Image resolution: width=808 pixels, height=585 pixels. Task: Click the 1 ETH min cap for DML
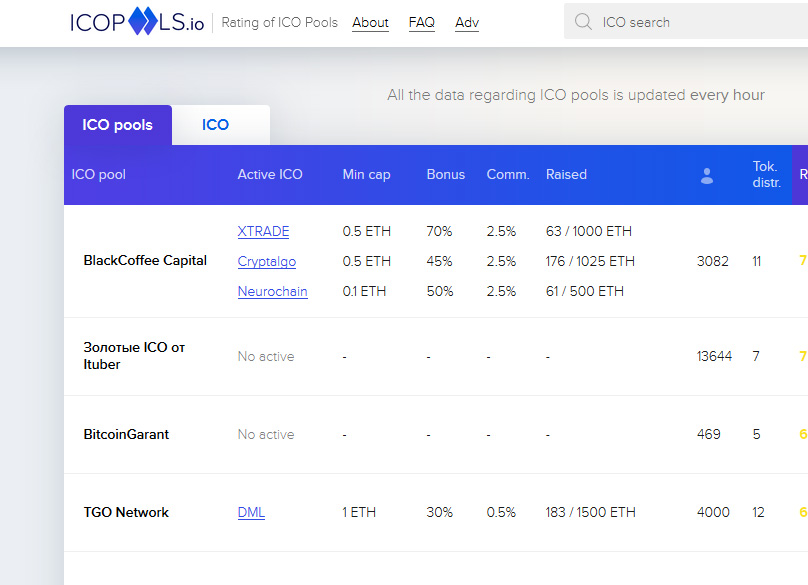pyautogui.click(x=359, y=512)
